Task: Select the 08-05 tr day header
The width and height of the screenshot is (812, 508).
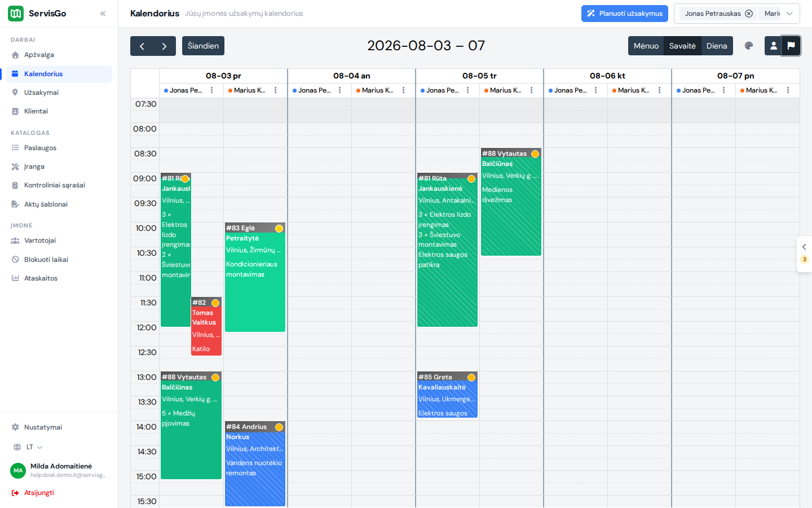Action: tap(479, 76)
